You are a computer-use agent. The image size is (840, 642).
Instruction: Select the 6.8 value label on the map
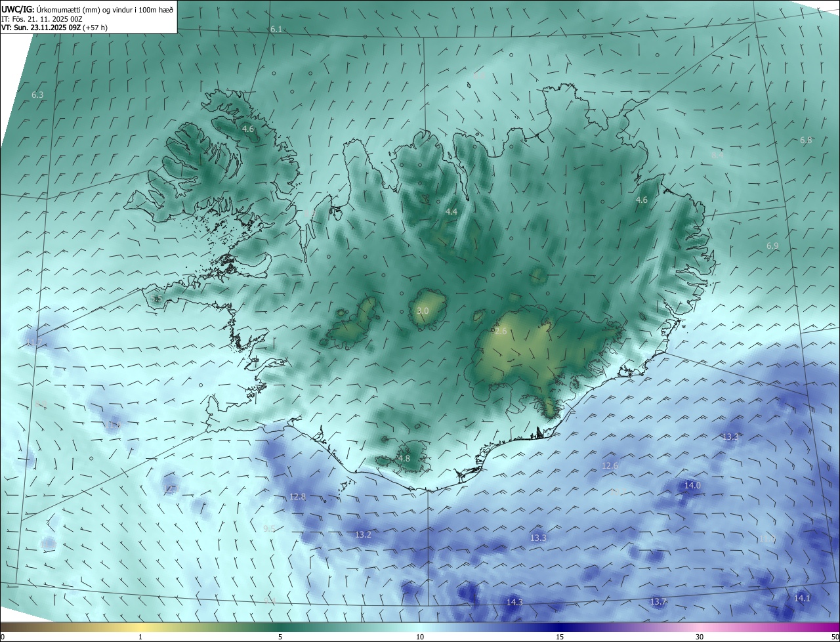coord(806,140)
